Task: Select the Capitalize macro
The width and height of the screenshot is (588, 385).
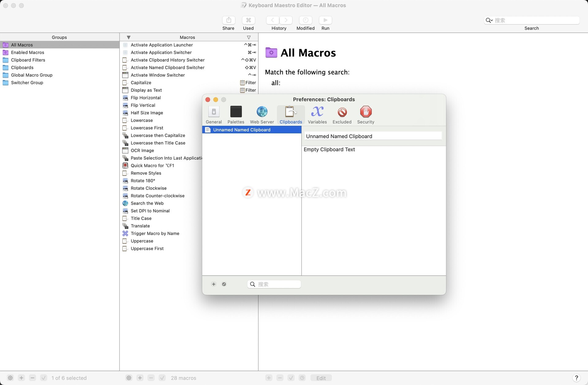Action: click(189, 82)
